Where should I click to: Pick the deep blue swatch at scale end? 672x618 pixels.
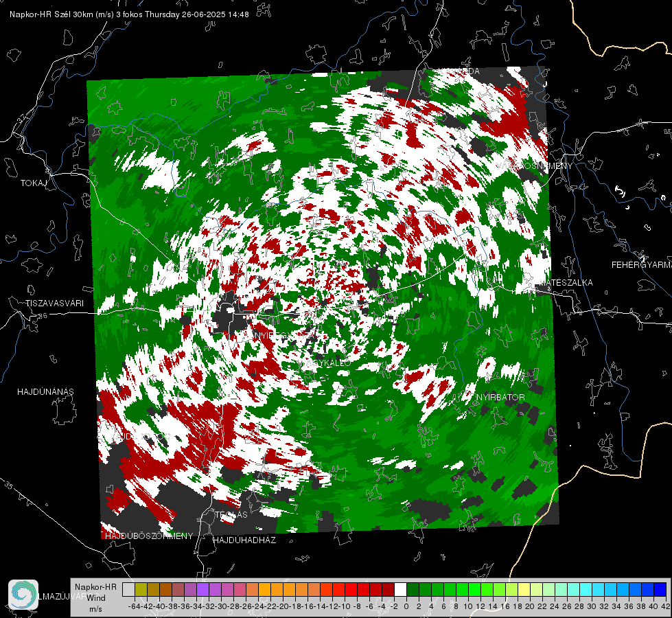pyautogui.click(x=660, y=589)
